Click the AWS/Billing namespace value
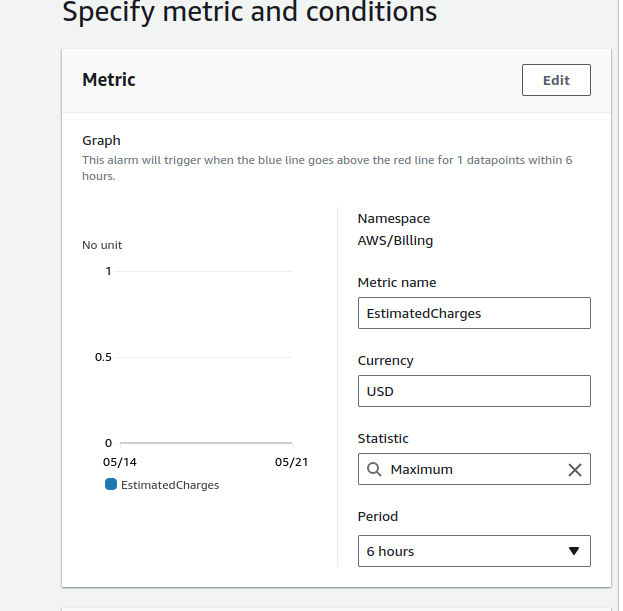The image size is (623, 611). pyautogui.click(x=395, y=240)
